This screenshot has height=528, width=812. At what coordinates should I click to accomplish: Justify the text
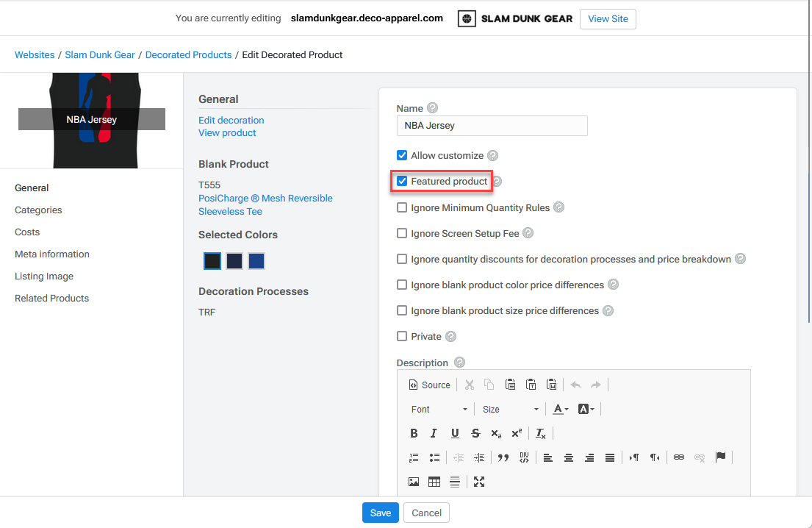(610, 457)
